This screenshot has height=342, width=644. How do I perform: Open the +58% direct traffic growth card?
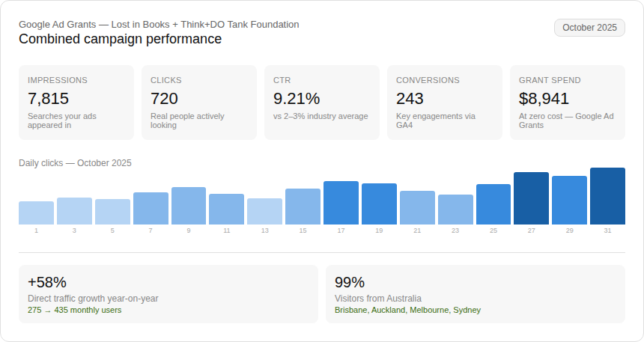[168, 294]
